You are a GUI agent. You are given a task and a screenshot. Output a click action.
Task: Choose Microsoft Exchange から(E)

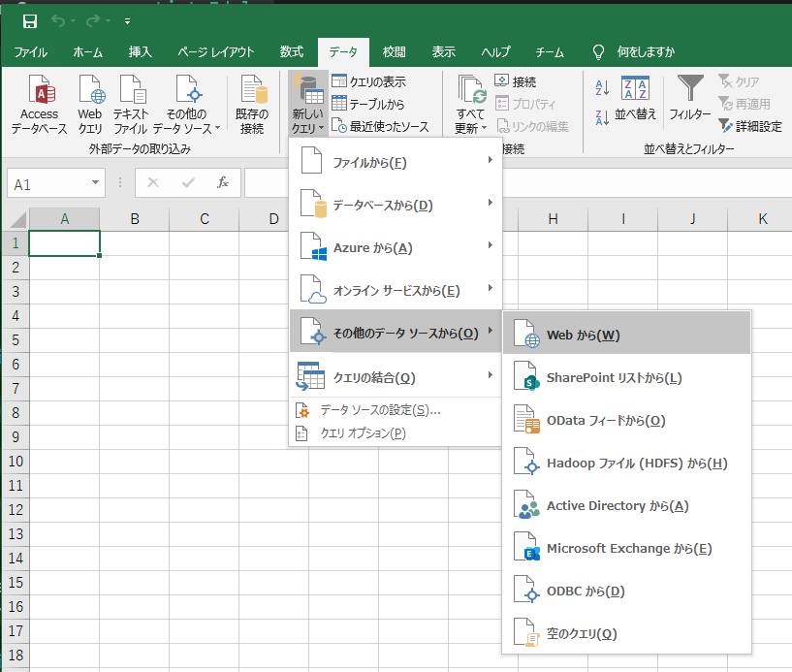click(x=627, y=547)
